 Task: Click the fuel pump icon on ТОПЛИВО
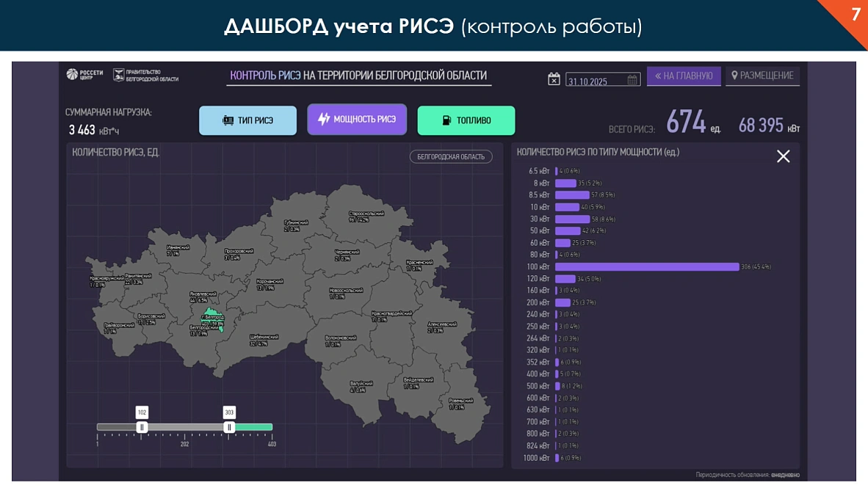[446, 120]
